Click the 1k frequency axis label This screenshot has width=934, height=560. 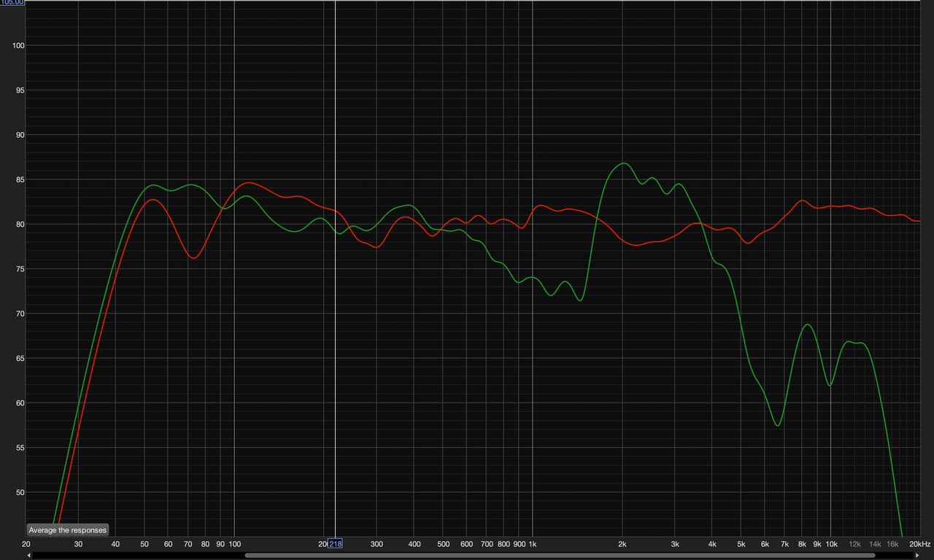coord(532,544)
